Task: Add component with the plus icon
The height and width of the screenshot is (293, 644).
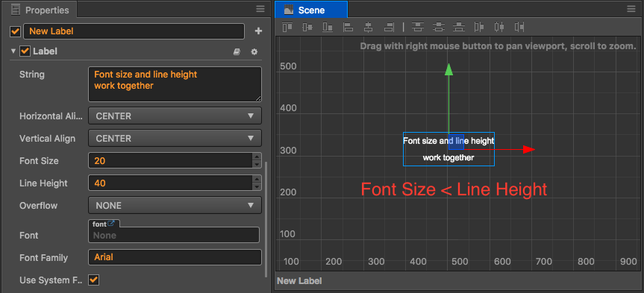Action: (x=258, y=31)
